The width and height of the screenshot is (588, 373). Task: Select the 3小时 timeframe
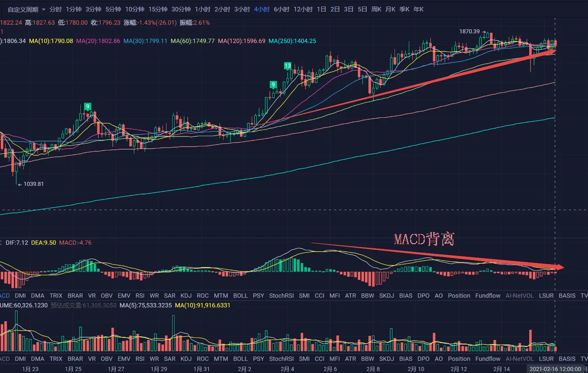[x=242, y=9]
